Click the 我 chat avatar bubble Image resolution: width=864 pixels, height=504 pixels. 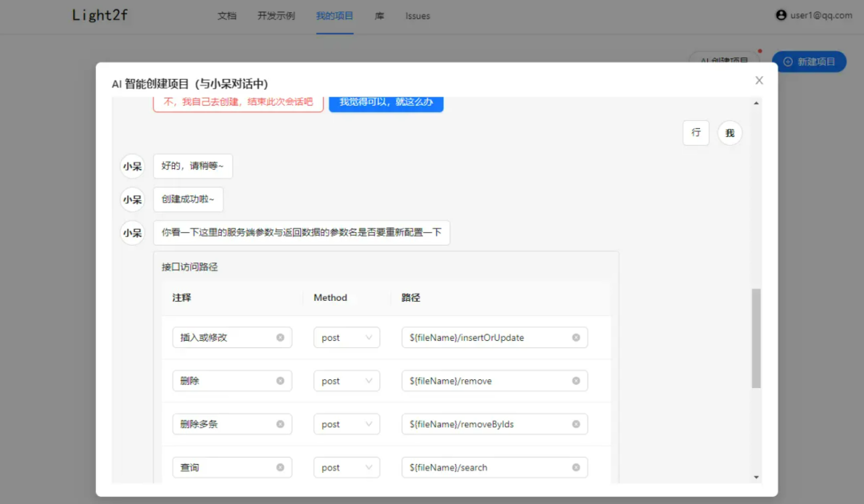point(730,133)
